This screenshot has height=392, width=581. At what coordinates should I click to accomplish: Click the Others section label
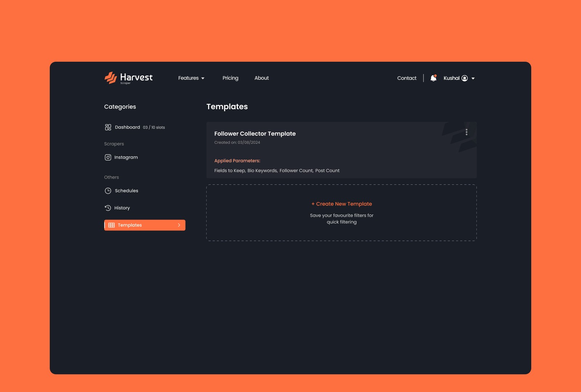coord(111,177)
